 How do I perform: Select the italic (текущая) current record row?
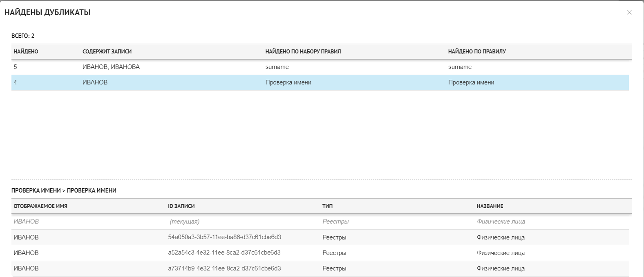pos(185,222)
